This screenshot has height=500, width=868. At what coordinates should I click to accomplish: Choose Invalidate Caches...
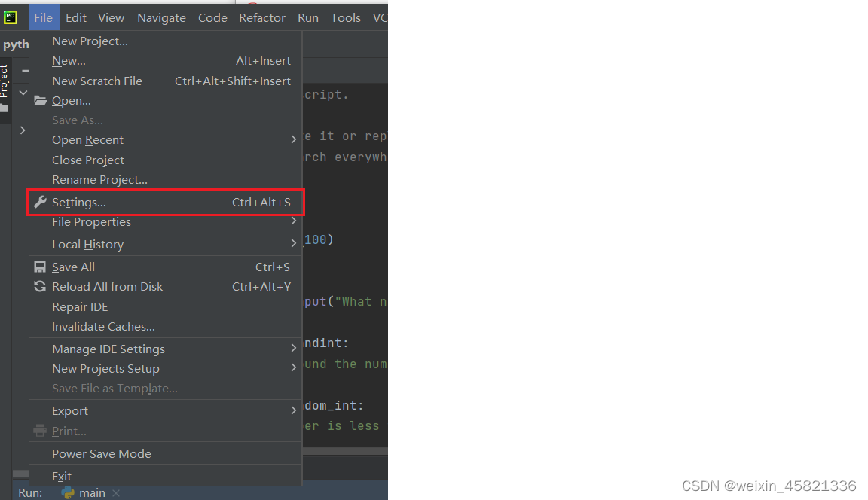click(x=103, y=327)
